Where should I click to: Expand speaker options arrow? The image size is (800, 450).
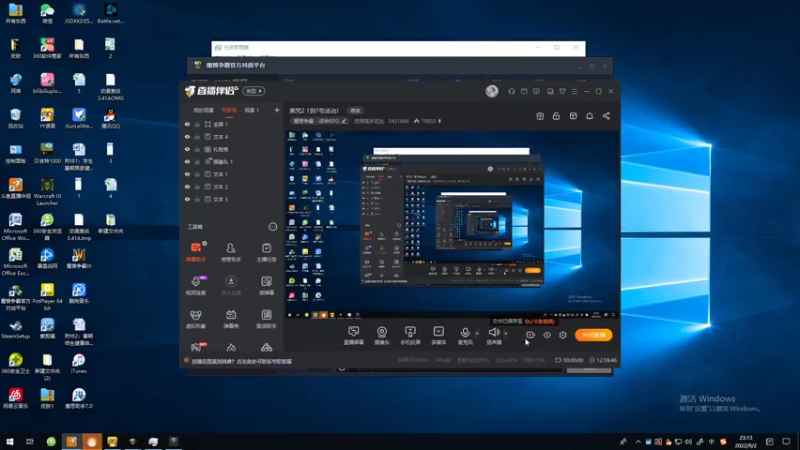[x=506, y=333]
